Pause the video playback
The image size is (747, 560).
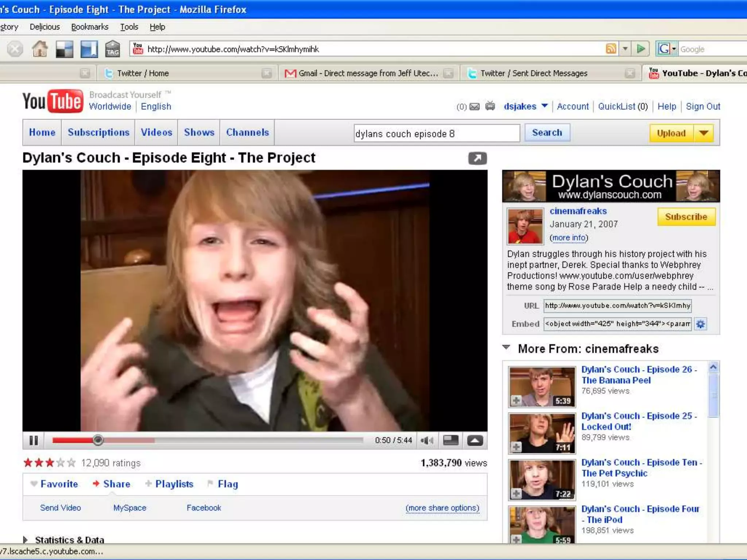click(33, 440)
